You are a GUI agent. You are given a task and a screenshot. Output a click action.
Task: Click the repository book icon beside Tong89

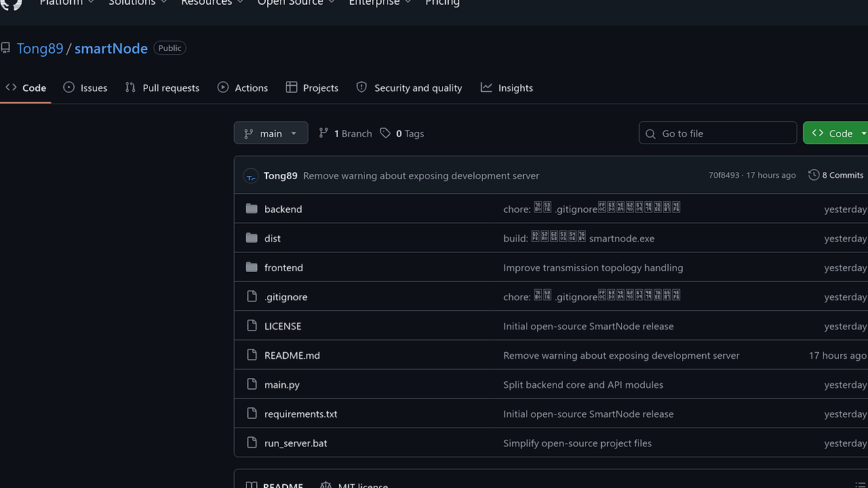[5, 48]
